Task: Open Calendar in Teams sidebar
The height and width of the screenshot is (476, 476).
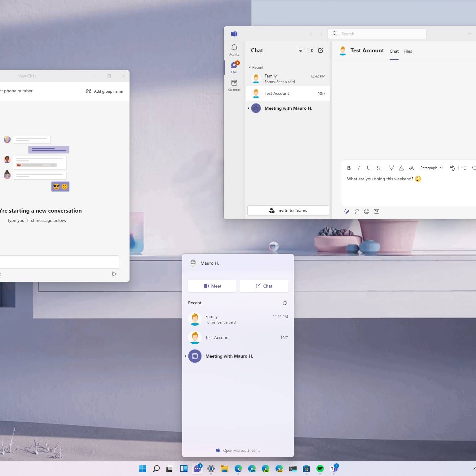Action: [234, 85]
